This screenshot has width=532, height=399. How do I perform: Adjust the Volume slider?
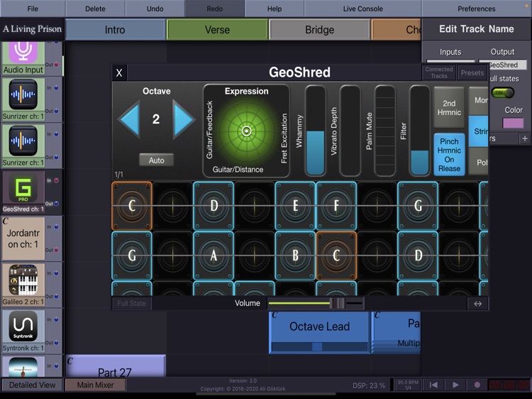point(316,303)
